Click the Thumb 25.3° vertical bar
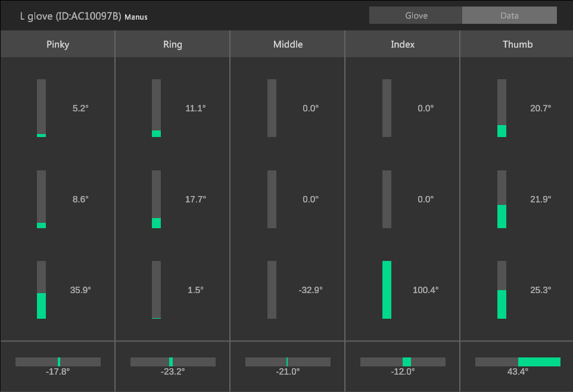573x392 pixels. 502,290
